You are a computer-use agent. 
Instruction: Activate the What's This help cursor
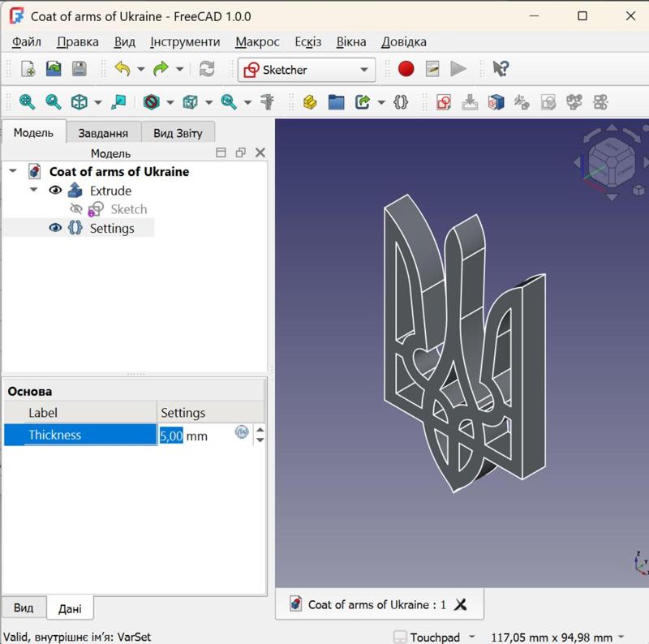(501, 69)
